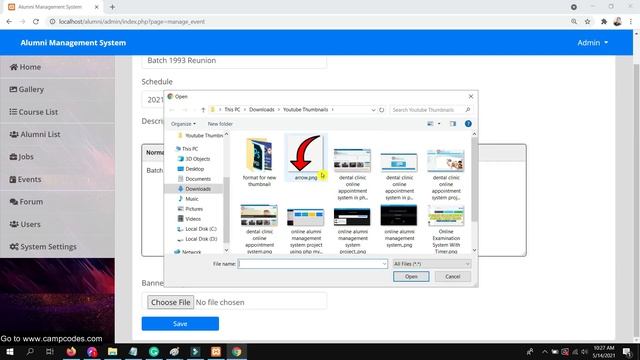Screen dimensions: 640x360
Task: Open File Explorer from the taskbar
Action: coord(112,351)
